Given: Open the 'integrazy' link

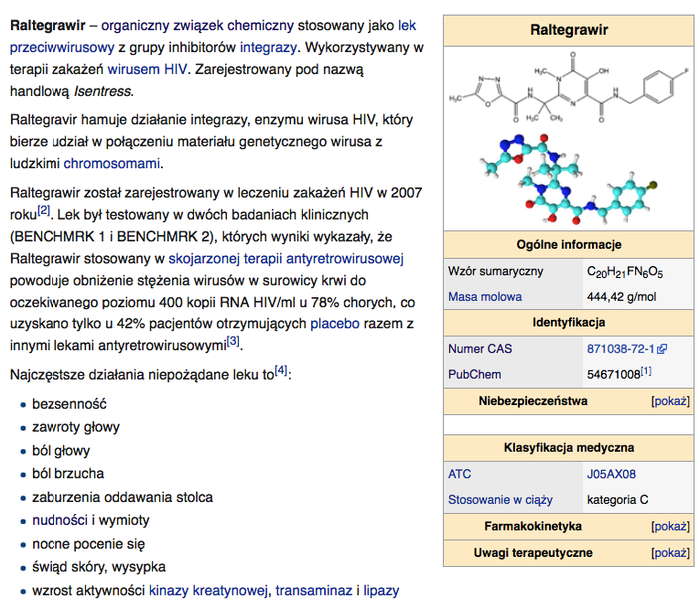Looking at the screenshot, I should click(x=268, y=48).
